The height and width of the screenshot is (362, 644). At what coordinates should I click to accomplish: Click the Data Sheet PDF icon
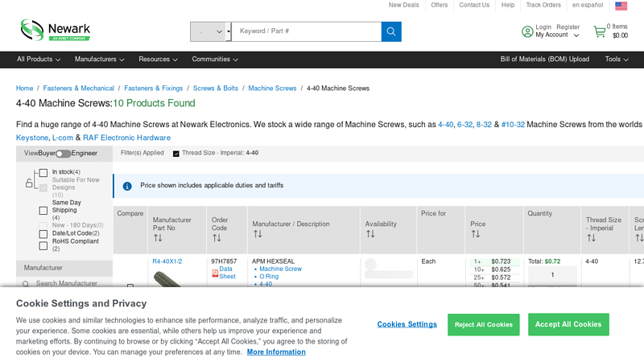tap(215, 273)
